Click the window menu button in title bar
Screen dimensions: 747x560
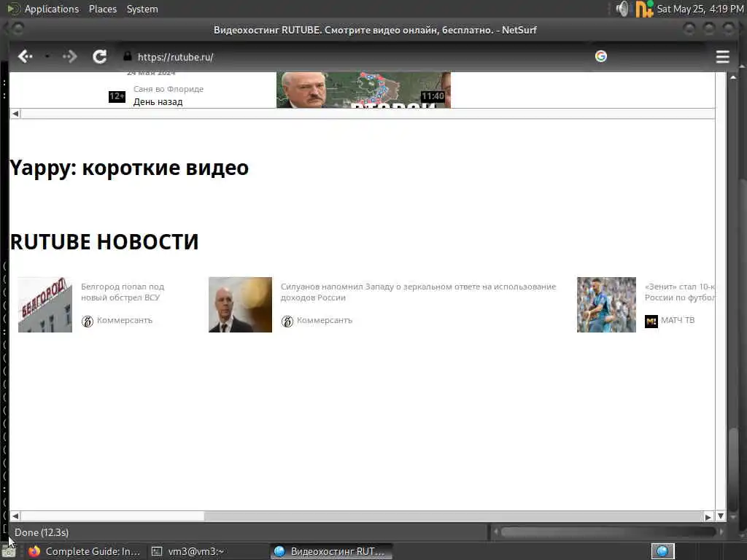tap(17, 29)
